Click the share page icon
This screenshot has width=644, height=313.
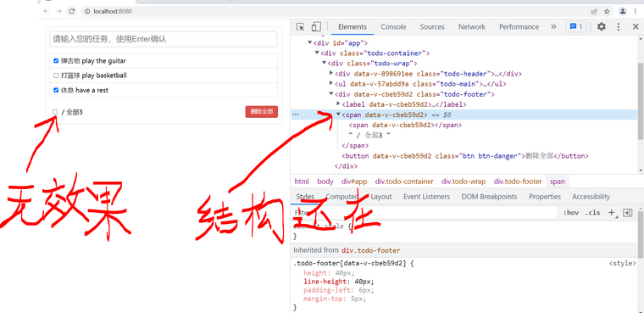tap(594, 12)
